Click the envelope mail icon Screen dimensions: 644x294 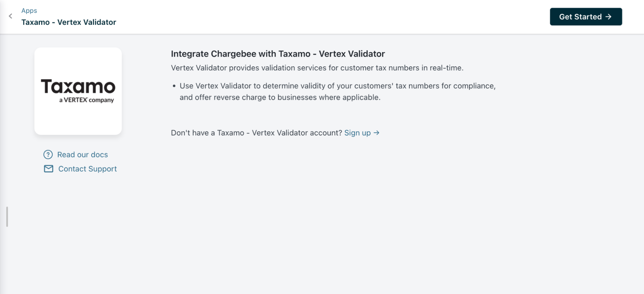click(x=49, y=169)
